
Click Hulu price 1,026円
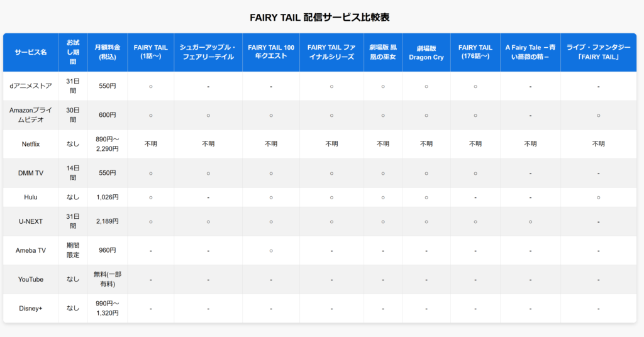pyautogui.click(x=107, y=197)
